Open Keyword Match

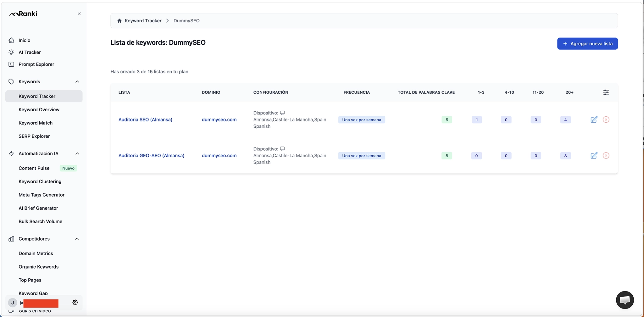click(36, 123)
